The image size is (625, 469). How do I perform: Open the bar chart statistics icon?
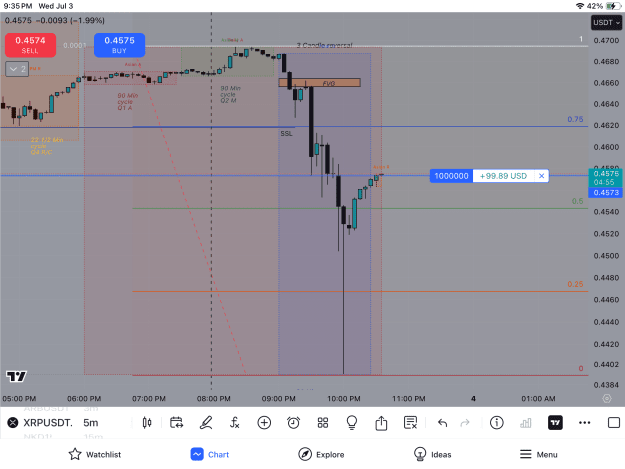(x=526, y=422)
